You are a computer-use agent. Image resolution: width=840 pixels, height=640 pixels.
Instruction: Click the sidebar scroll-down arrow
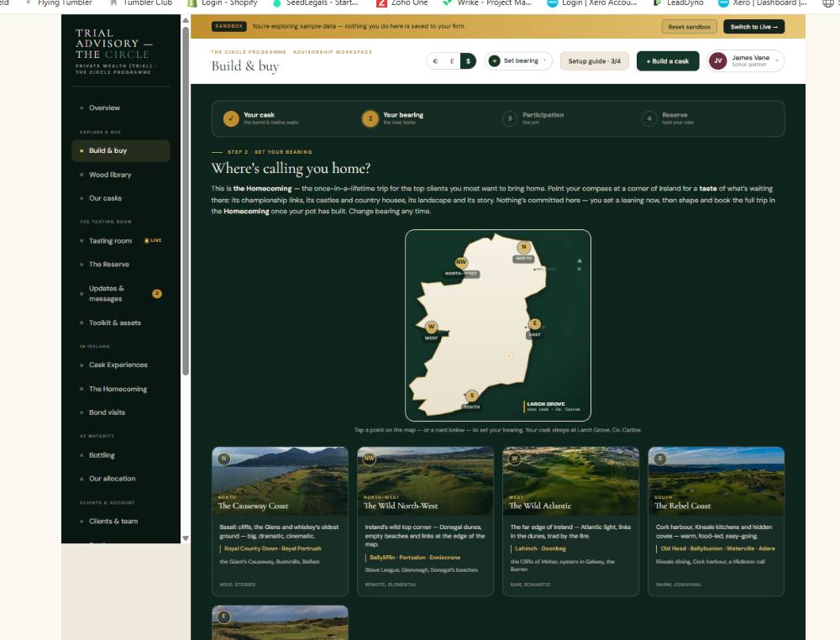186,538
